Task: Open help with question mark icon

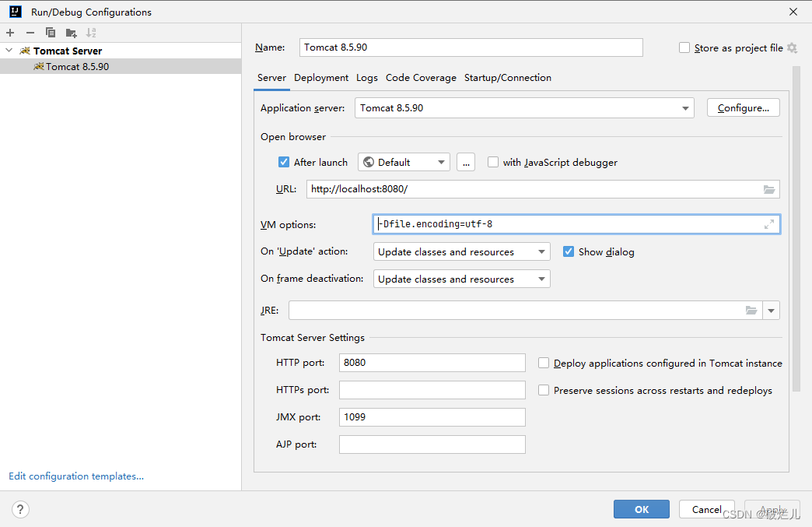Action: [20, 509]
